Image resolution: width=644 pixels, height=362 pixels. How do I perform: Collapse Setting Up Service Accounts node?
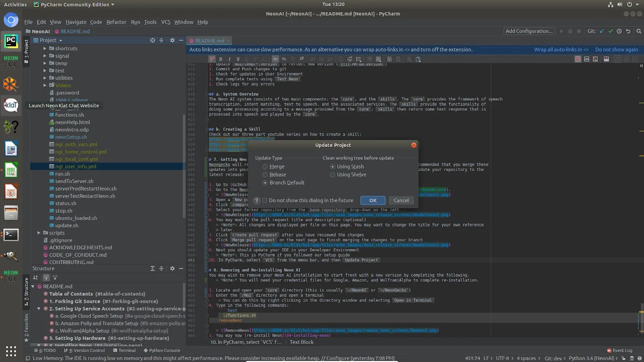click(x=39, y=309)
